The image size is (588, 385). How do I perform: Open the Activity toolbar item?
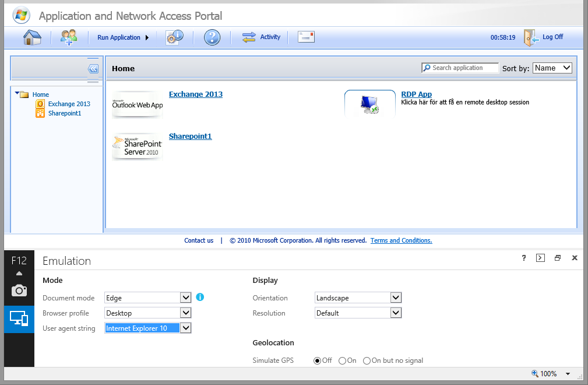pyautogui.click(x=262, y=37)
